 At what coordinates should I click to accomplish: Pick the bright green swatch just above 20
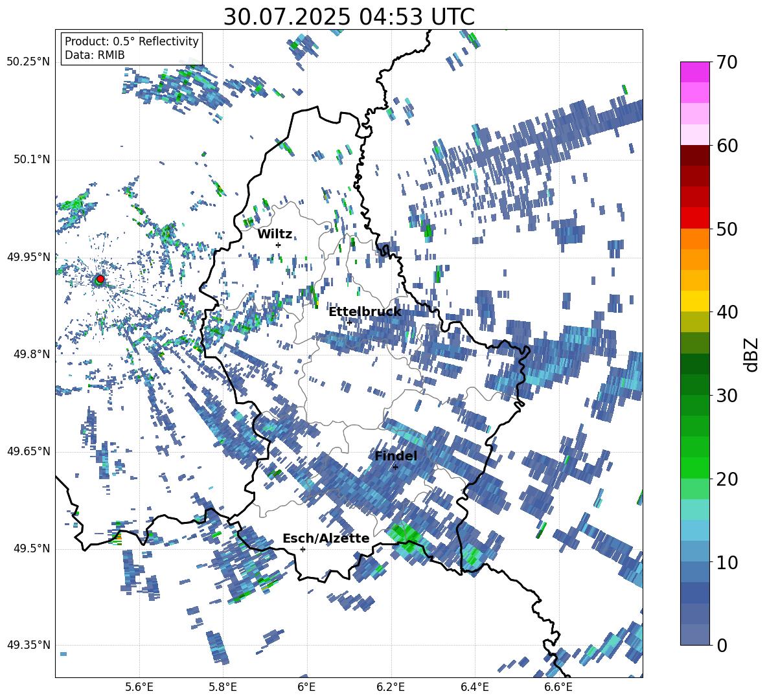pyautogui.click(x=695, y=468)
